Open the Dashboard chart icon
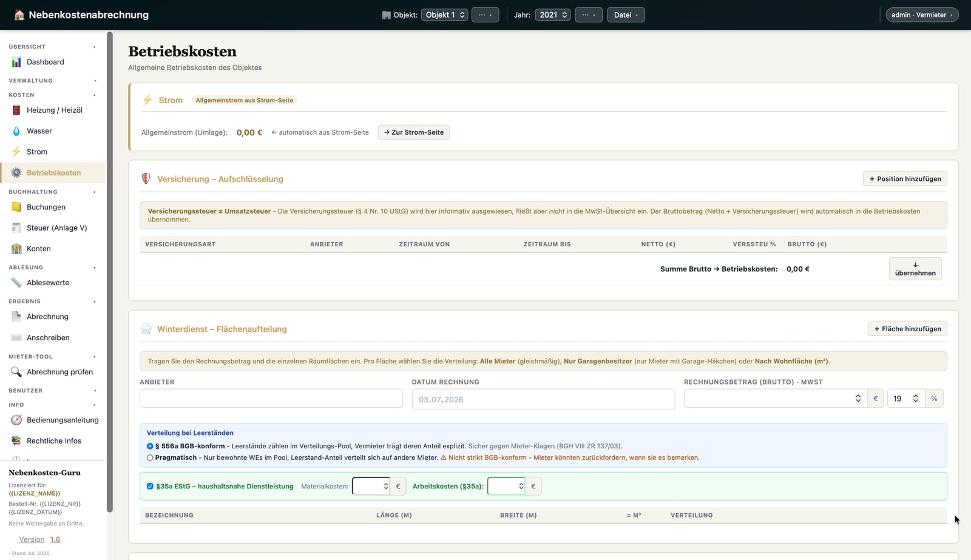The height and width of the screenshot is (560, 971). (x=16, y=62)
